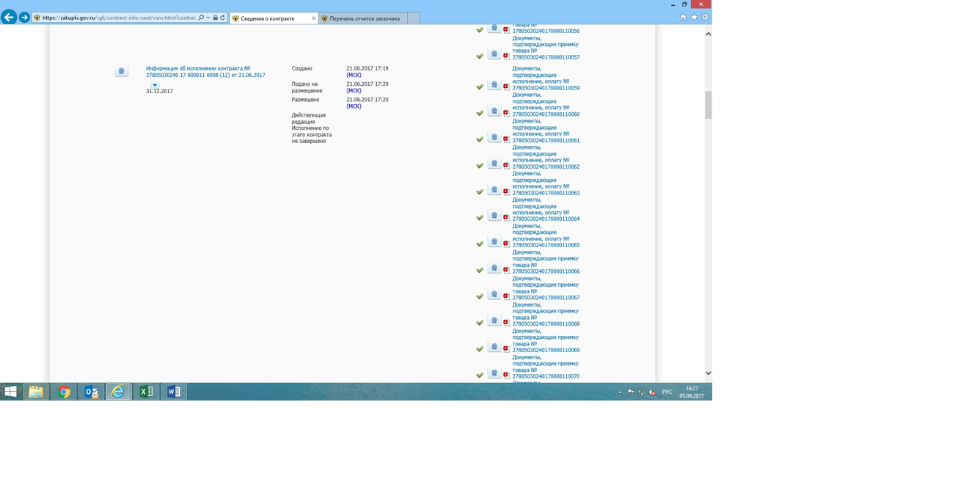Open link Информация об исполнении контракта № 27805030240
This screenshot has width=980, height=490.
click(x=205, y=72)
